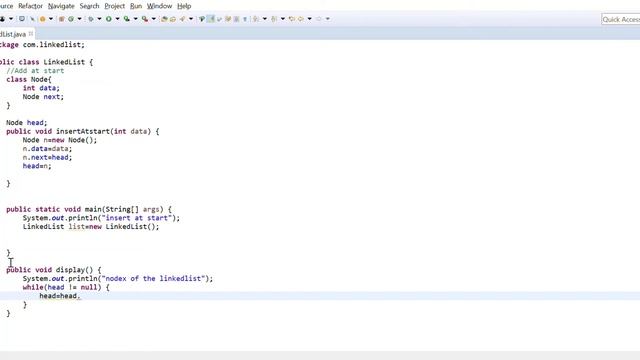Click the '//Add at start' comment
This screenshot has height=360, width=640.
pyautogui.click(x=35, y=71)
